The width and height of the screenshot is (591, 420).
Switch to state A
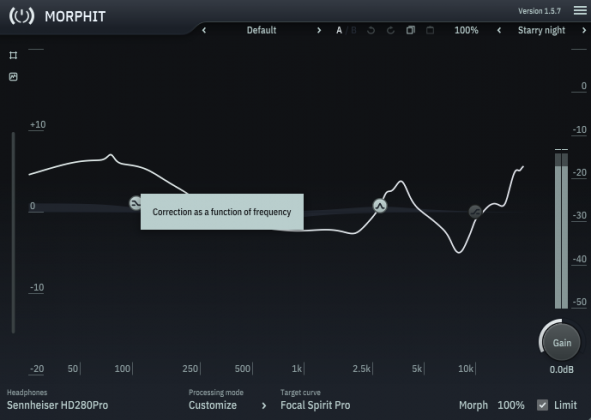pyautogui.click(x=339, y=31)
